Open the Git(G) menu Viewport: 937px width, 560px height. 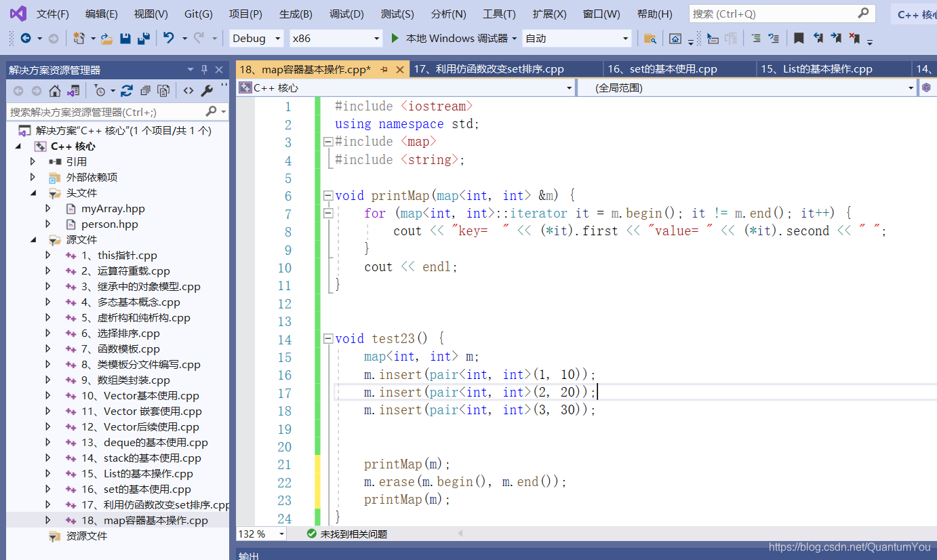point(198,14)
